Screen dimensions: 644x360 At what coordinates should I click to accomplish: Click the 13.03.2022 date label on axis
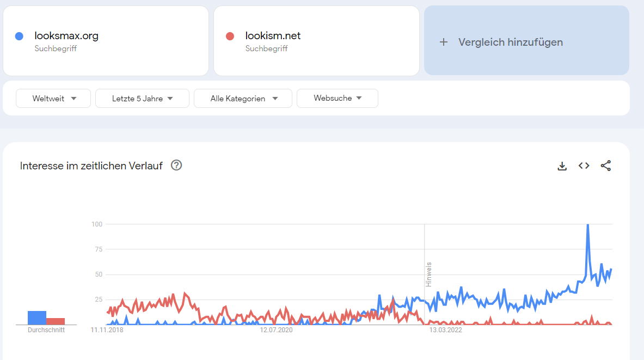click(x=446, y=330)
